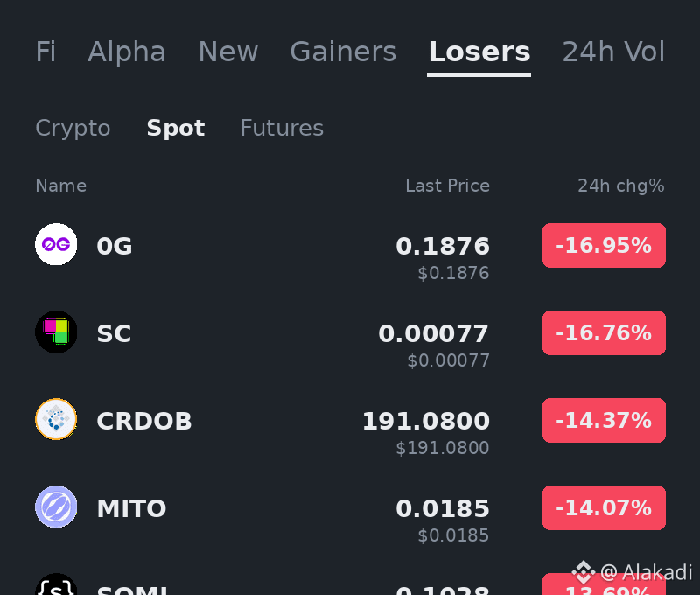This screenshot has width=700, height=595.
Task: Tap the SOMI coin logo icon
Action: pyautogui.click(x=56, y=584)
